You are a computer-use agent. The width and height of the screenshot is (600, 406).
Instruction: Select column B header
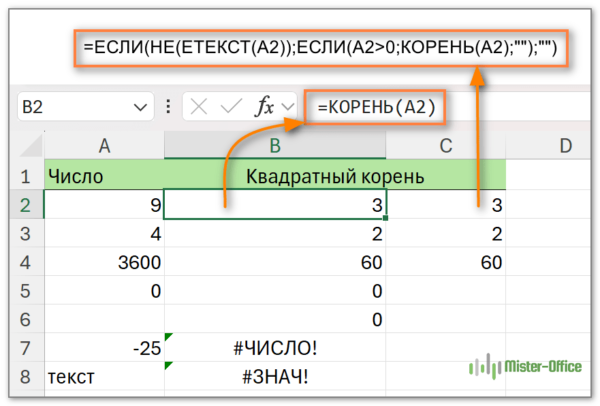click(276, 146)
